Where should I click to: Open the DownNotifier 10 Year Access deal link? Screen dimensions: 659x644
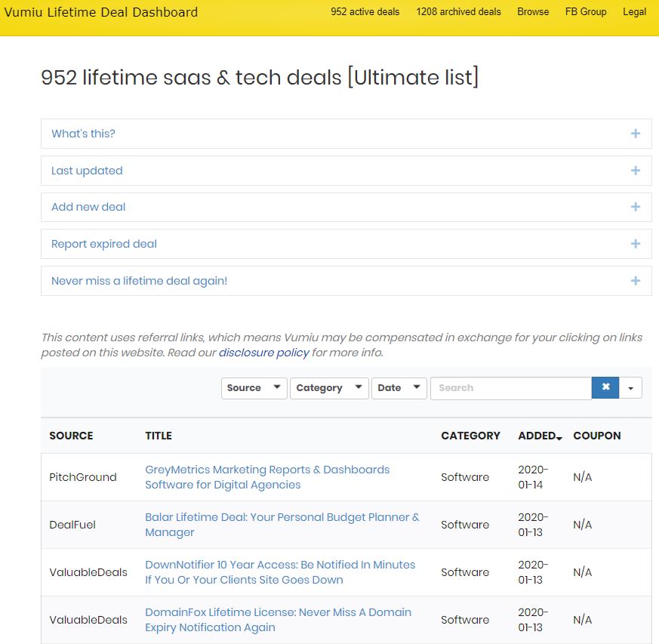[x=280, y=572]
